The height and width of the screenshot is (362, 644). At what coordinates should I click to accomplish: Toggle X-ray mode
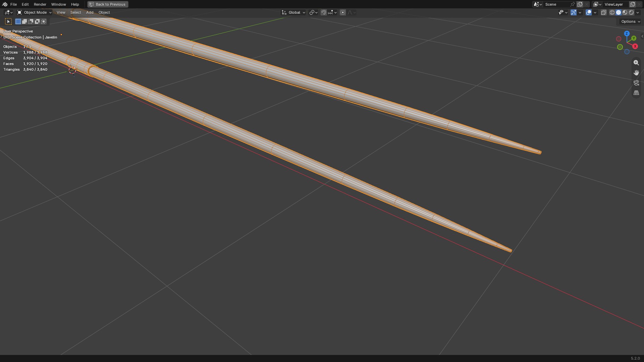(x=603, y=12)
